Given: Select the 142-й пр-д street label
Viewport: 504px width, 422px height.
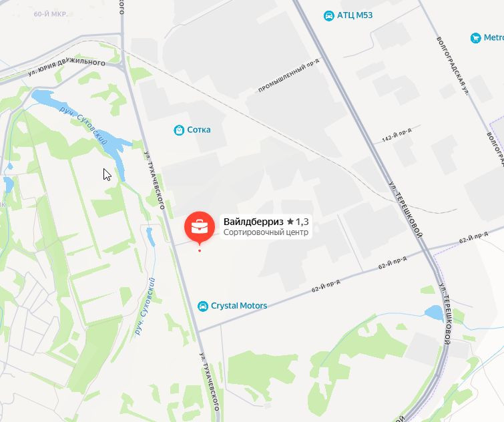Looking at the screenshot, I should tap(397, 134).
